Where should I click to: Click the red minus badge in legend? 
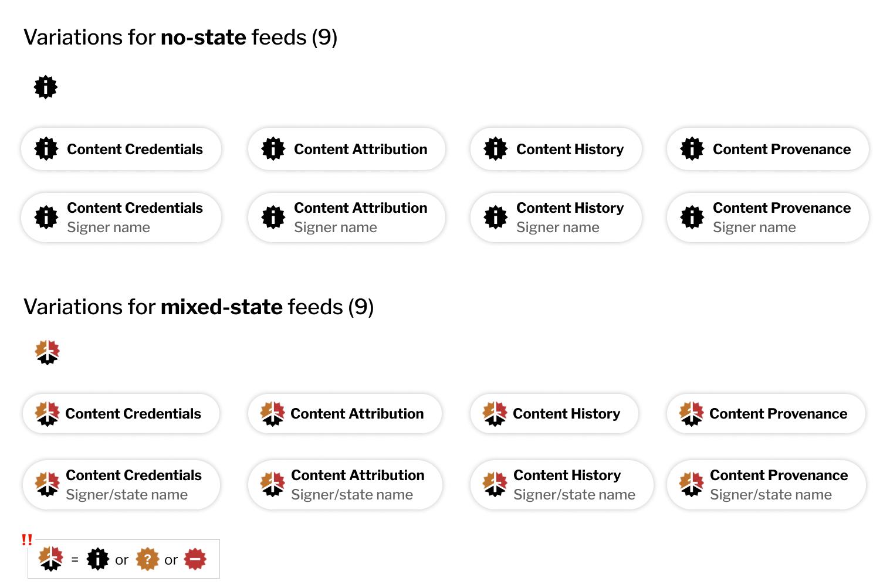click(x=195, y=559)
